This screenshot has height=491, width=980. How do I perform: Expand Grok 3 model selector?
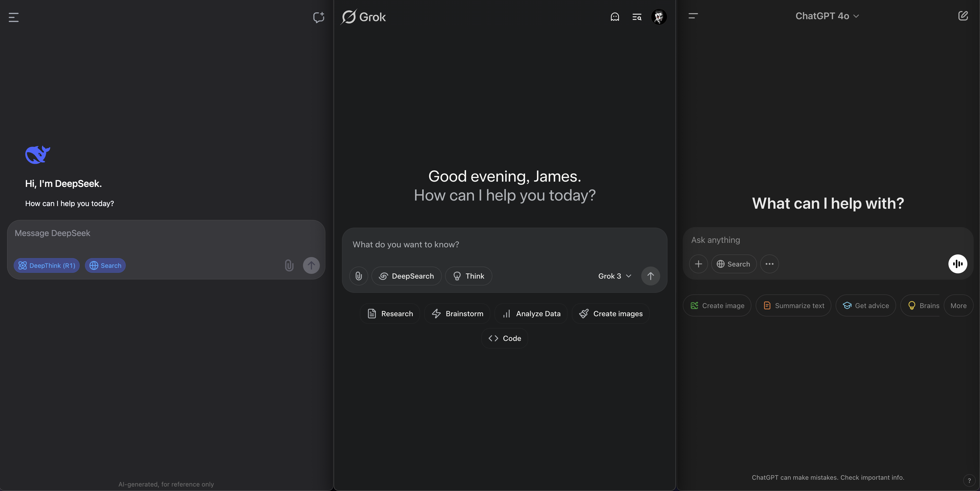pyautogui.click(x=614, y=276)
